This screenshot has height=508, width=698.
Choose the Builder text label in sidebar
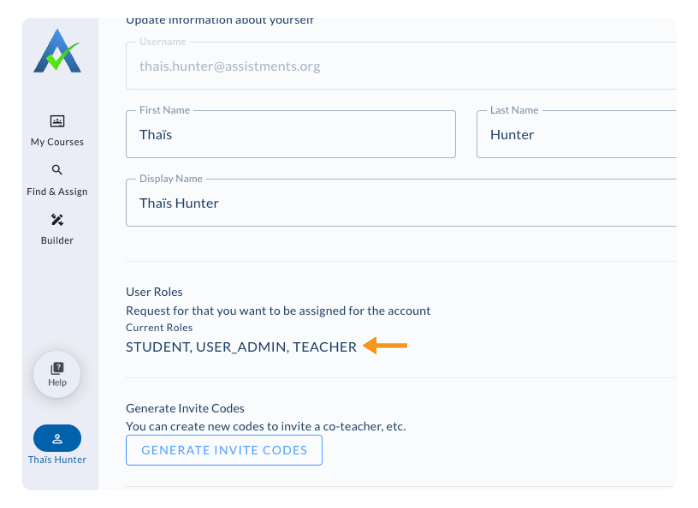(x=57, y=241)
